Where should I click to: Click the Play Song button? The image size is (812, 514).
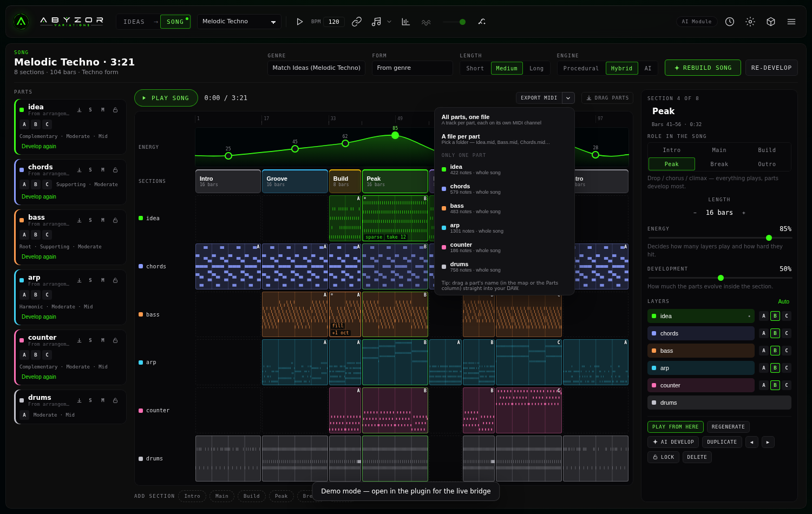pos(166,98)
